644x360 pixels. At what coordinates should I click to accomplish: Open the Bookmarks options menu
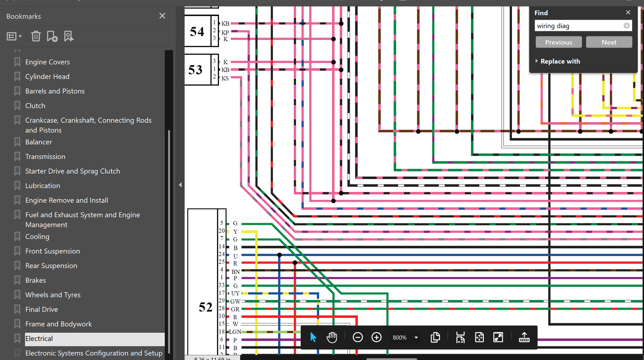click(x=14, y=37)
